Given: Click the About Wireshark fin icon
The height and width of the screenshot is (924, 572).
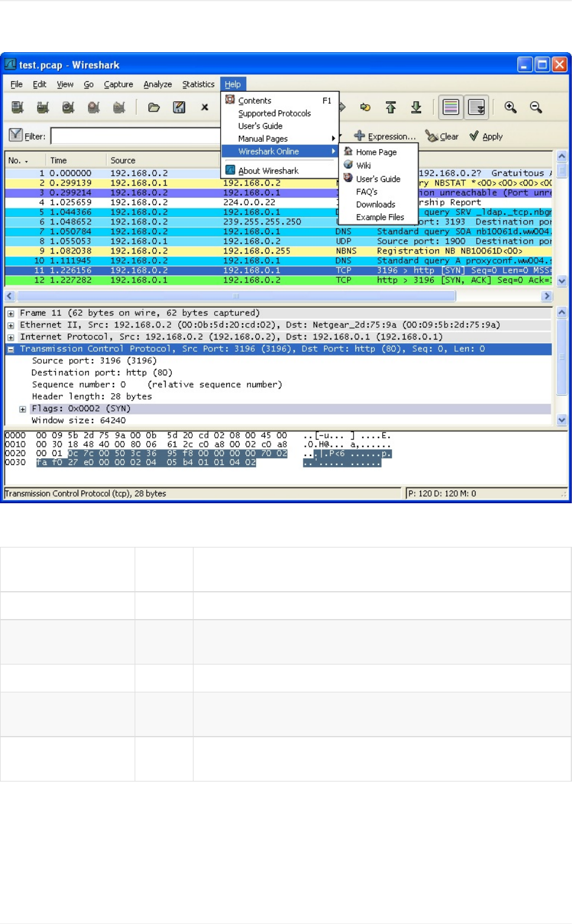Looking at the screenshot, I should pos(230,170).
